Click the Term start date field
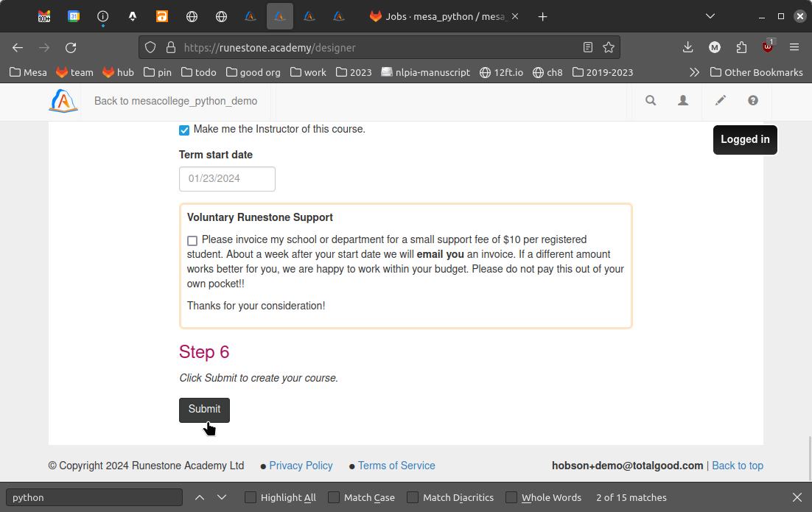The height and width of the screenshot is (512, 812). pos(227,178)
